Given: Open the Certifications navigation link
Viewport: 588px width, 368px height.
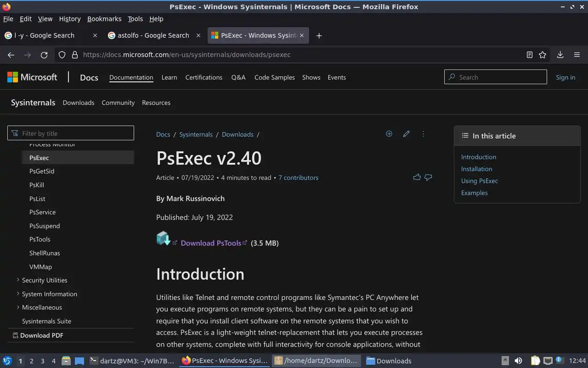Looking at the screenshot, I should pos(204,77).
